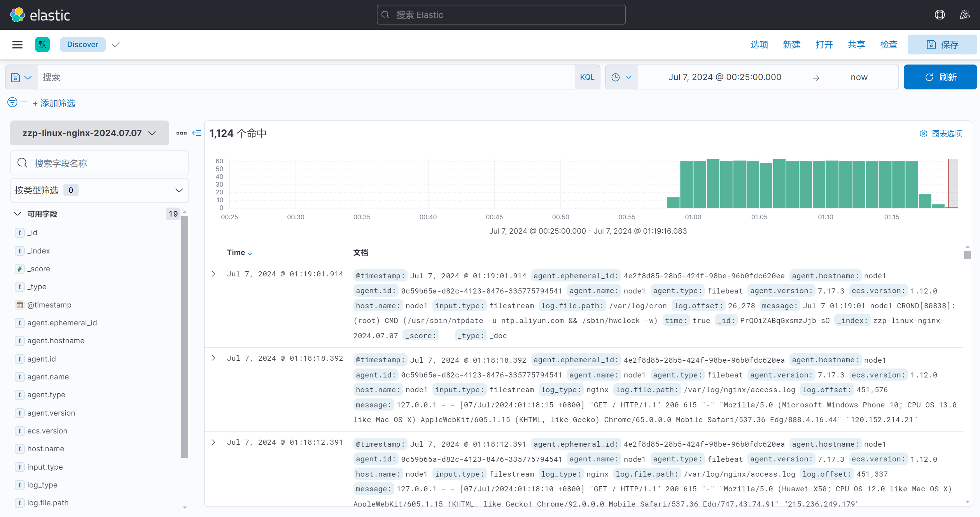Screen dimensions: 980x517
Task: Open the newsfeed celebration icon
Action: coord(964,15)
